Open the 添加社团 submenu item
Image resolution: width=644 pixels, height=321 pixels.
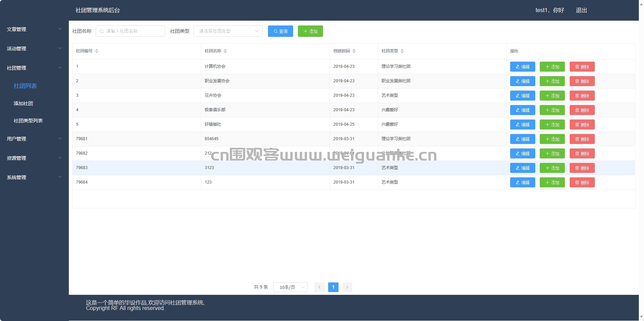(x=23, y=103)
